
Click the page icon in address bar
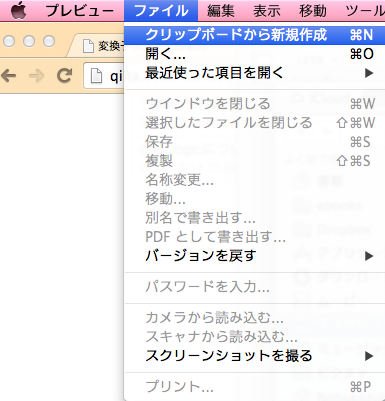97,76
